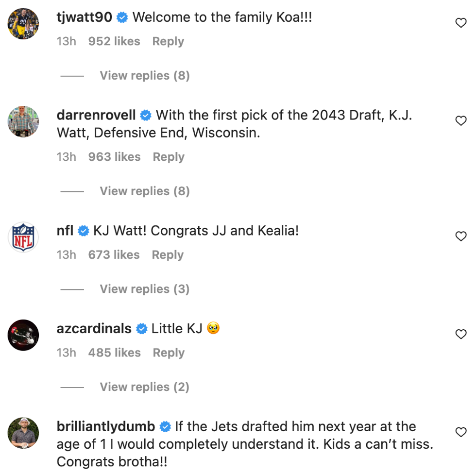Click the verified badge next to tjwatt90
The height and width of the screenshot is (473, 476).
121,17
